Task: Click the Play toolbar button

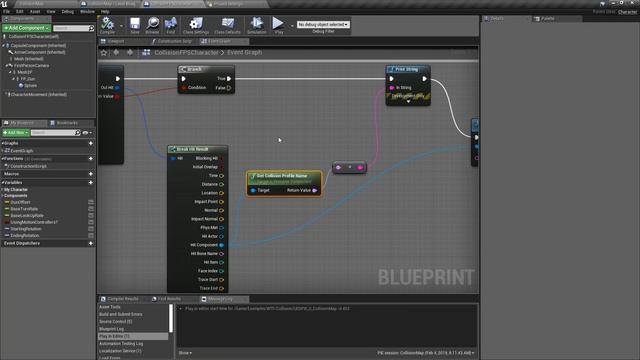Action: pyautogui.click(x=278, y=24)
